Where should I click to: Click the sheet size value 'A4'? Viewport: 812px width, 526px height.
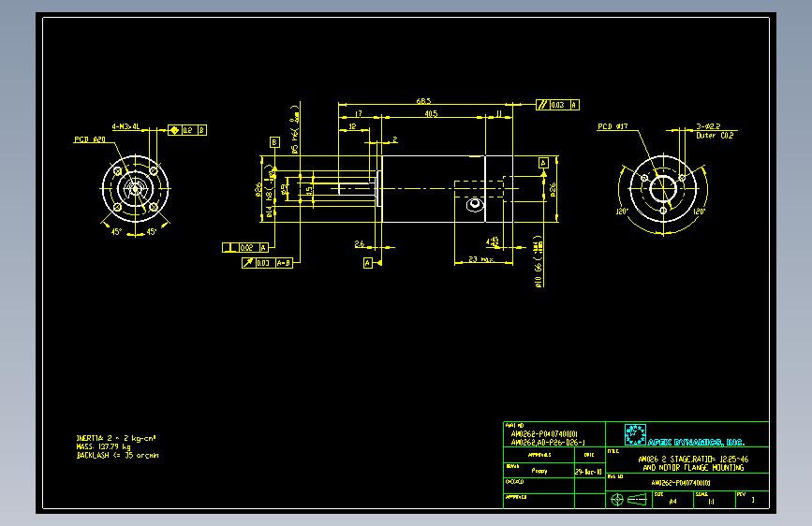pos(672,501)
